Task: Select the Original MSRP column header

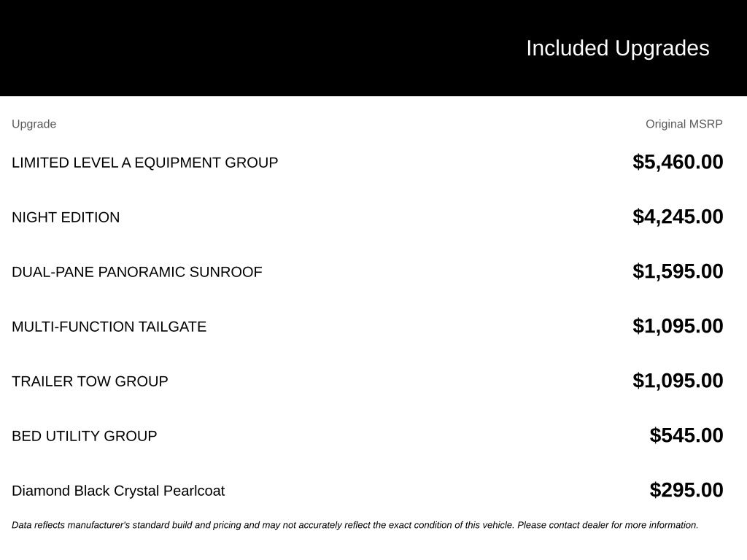Action: [684, 124]
